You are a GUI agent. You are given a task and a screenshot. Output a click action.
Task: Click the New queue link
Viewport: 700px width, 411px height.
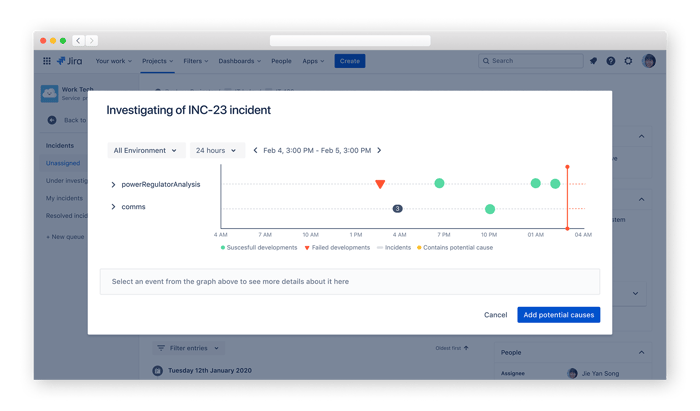coord(65,237)
